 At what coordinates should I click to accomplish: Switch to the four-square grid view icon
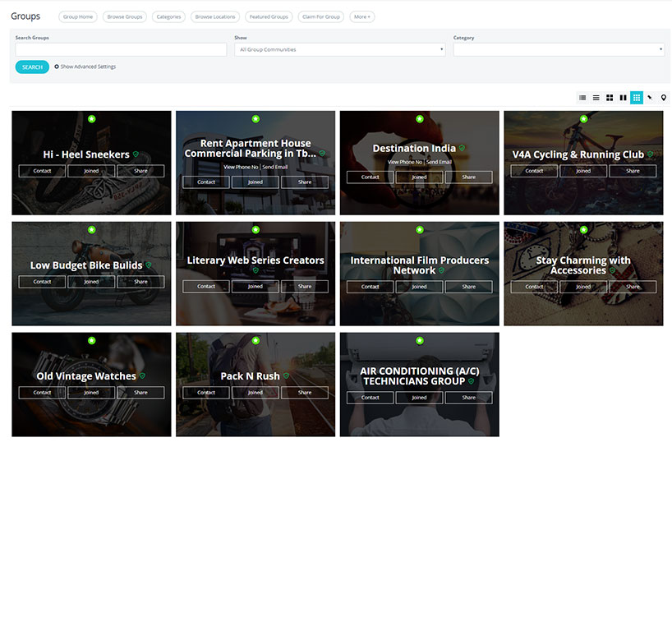(x=610, y=98)
